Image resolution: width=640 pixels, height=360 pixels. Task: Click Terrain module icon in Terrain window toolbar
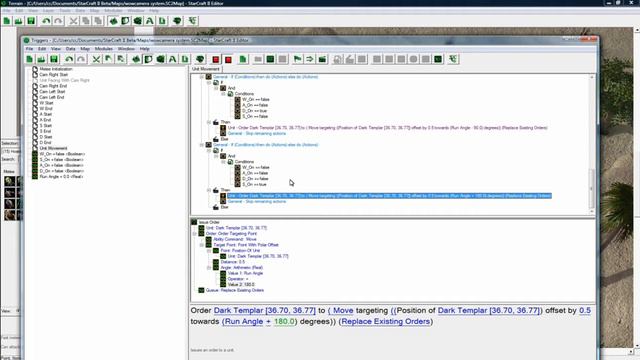[x=113, y=21]
